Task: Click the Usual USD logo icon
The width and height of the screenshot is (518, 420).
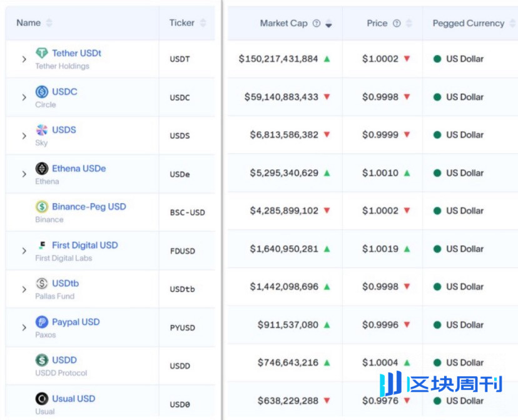Action: click(x=42, y=399)
